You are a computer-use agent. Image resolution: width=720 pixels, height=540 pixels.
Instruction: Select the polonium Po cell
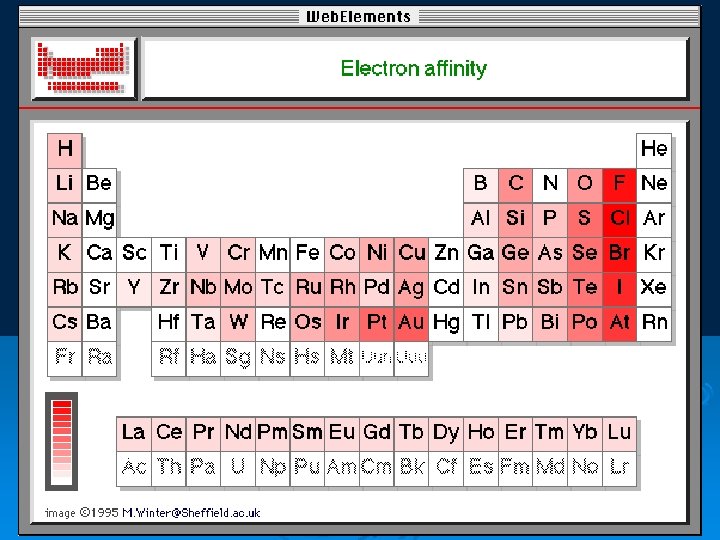coord(585,324)
